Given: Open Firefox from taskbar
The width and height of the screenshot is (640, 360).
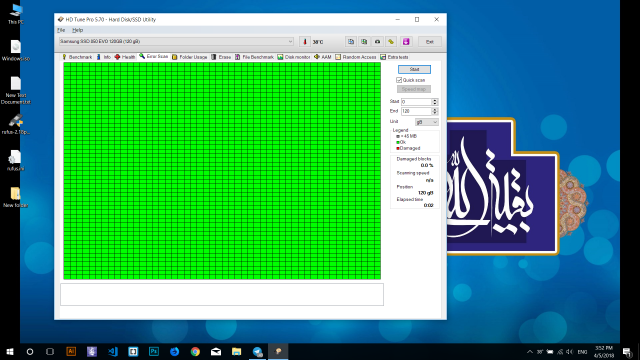Looking at the screenshot, I should click(175, 351).
